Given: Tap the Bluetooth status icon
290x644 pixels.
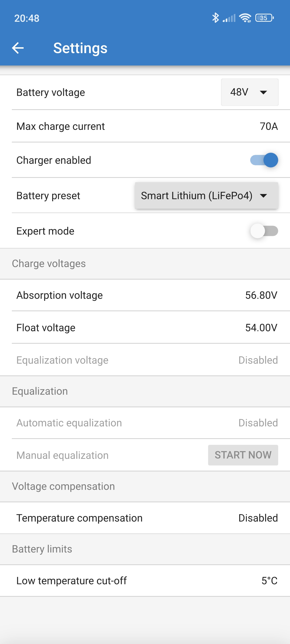Looking at the screenshot, I should (x=215, y=18).
